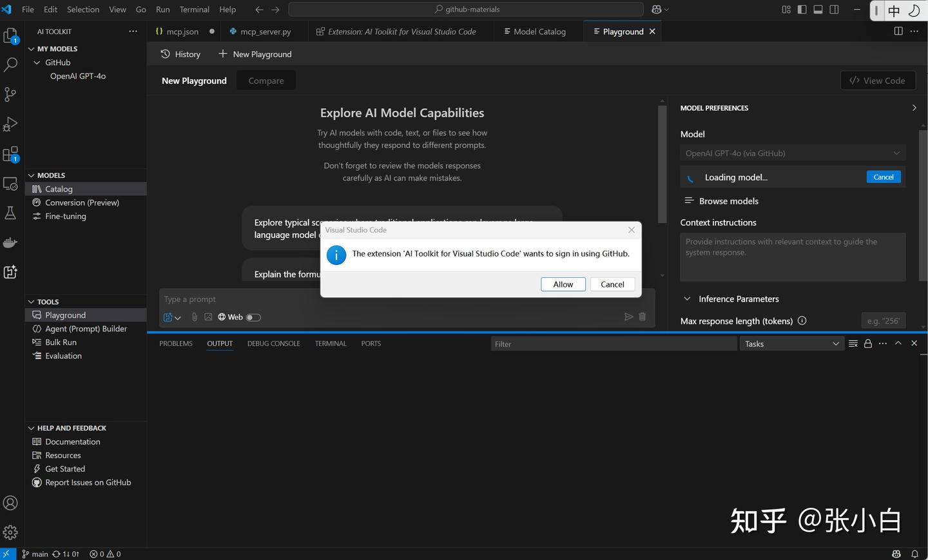Cancel the model loading
The height and width of the screenshot is (560, 928).
click(884, 177)
